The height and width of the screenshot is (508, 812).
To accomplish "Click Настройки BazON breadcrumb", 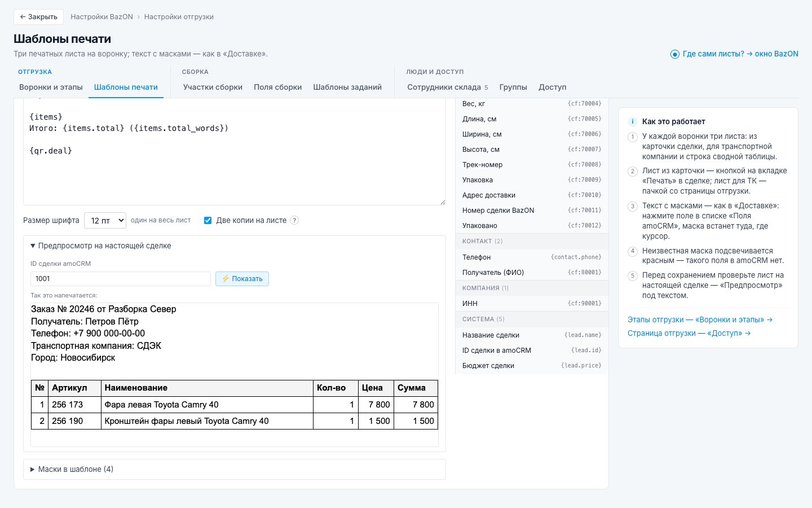I will click(101, 17).
